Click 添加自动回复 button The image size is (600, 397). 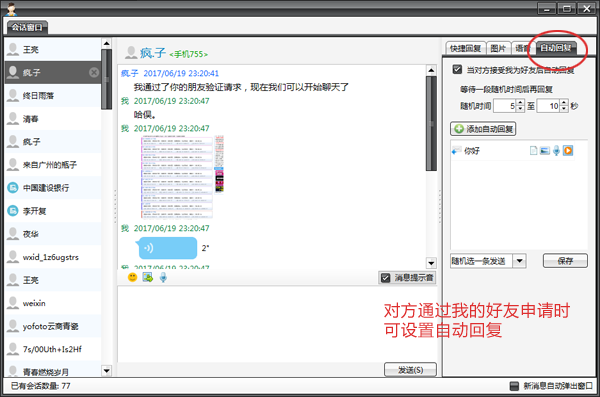pyautogui.click(x=483, y=129)
